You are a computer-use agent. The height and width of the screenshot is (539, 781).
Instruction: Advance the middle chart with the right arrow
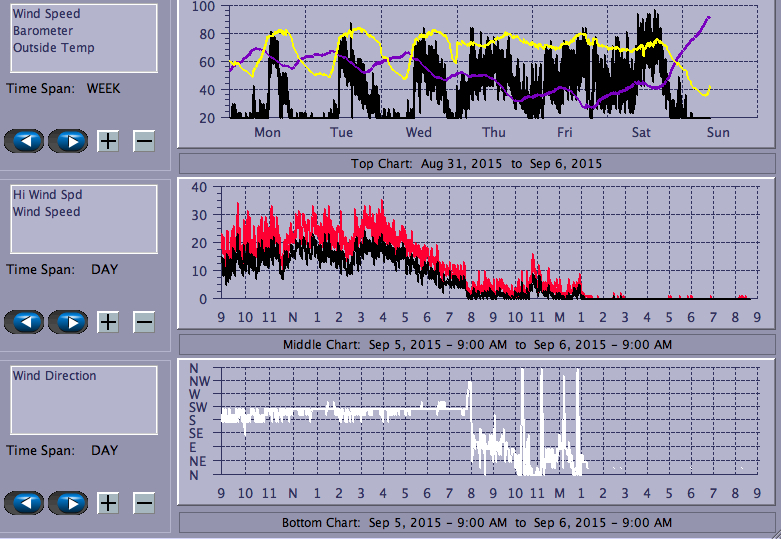pos(68,322)
